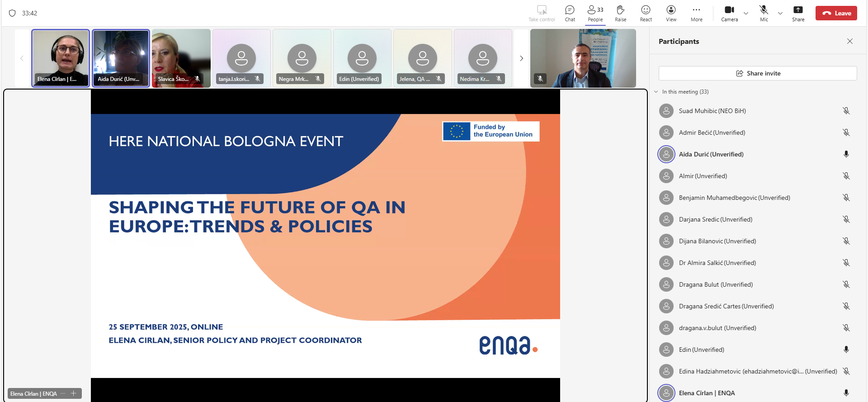Show next video participants with right arrow

pos(521,58)
